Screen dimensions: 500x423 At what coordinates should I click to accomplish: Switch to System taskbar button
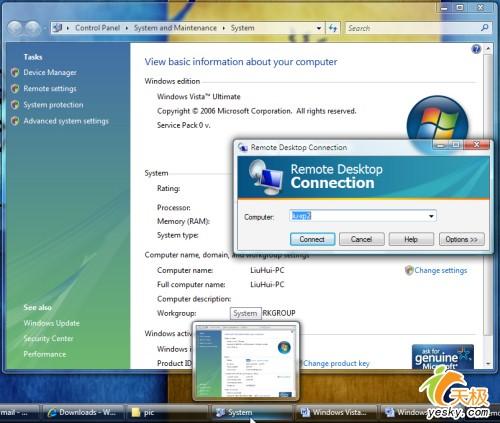(252, 413)
